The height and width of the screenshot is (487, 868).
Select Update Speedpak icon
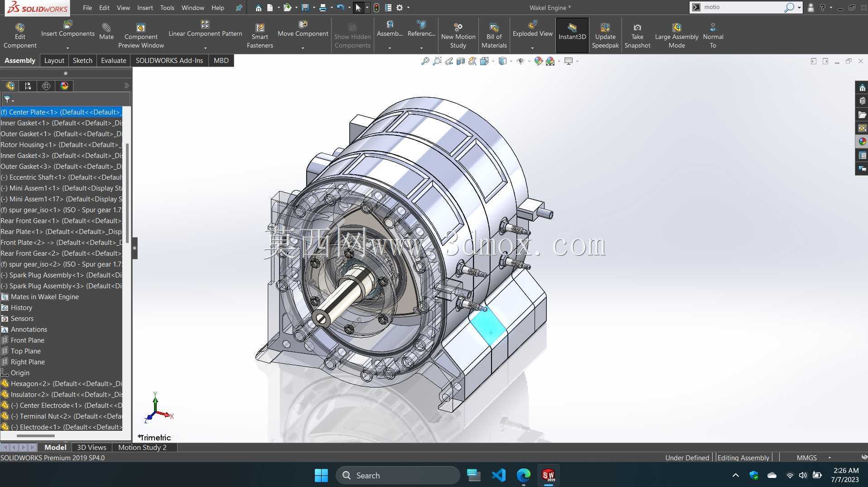click(x=605, y=27)
